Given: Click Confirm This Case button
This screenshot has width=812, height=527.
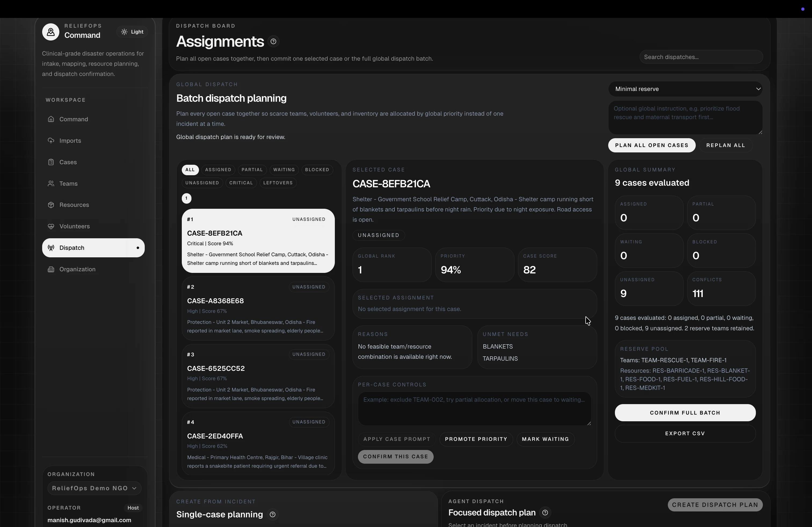Looking at the screenshot, I should pos(396,457).
